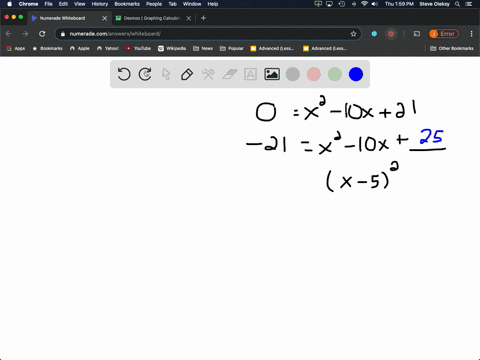Image resolution: width=480 pixels, height=360 pixels.
Task: Bookmark this page with the star icon
Action: coord(353,34)
